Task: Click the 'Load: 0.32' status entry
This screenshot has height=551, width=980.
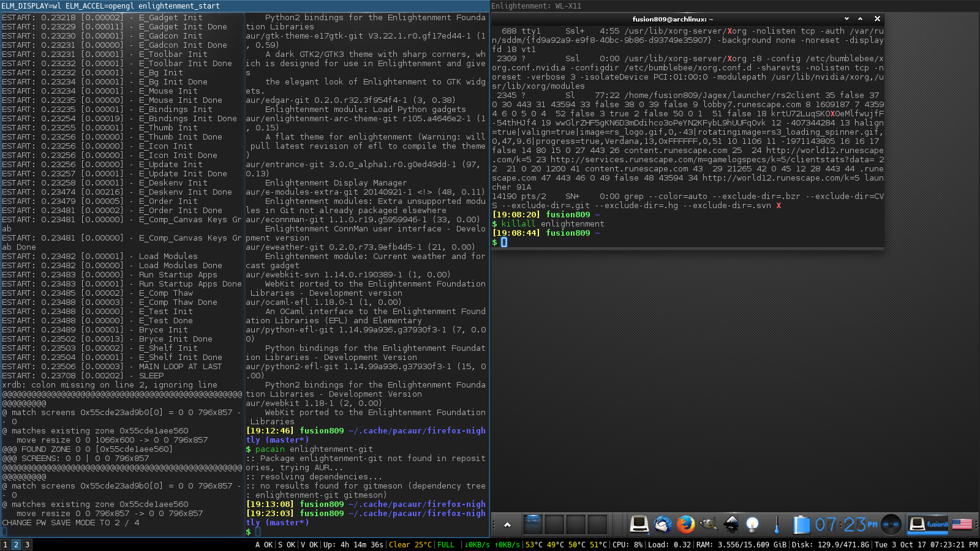Action: click(669, 544)
